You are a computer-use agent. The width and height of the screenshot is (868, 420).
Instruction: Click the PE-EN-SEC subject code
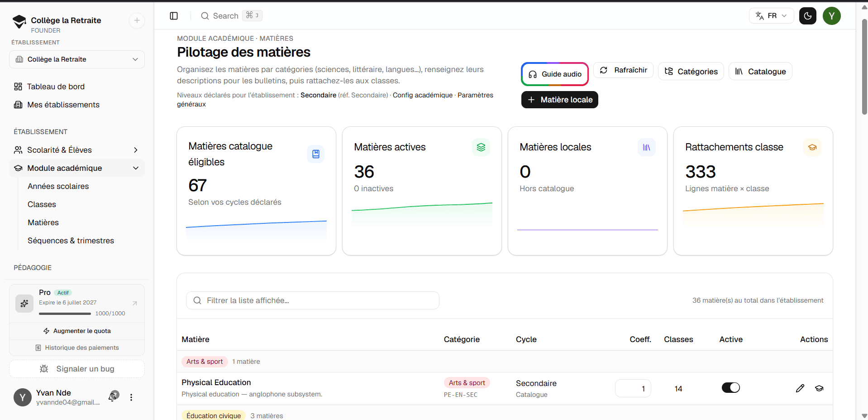pyautogui.click(x=460, y=395)
